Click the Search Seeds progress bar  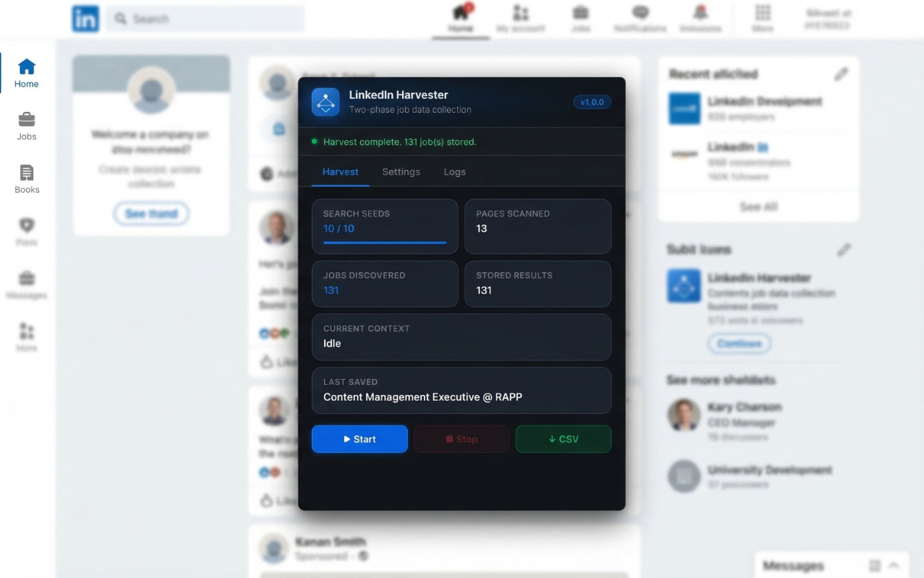385,243
